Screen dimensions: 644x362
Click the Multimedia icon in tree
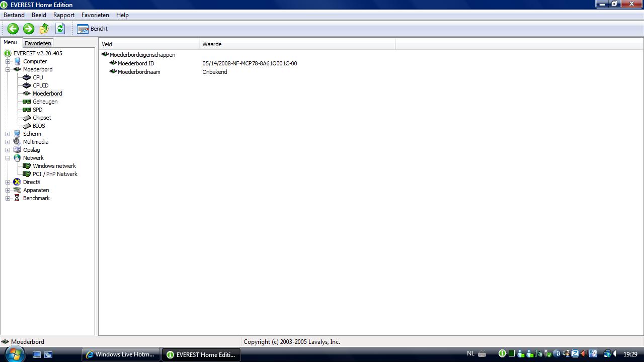(x=17, y=142)
